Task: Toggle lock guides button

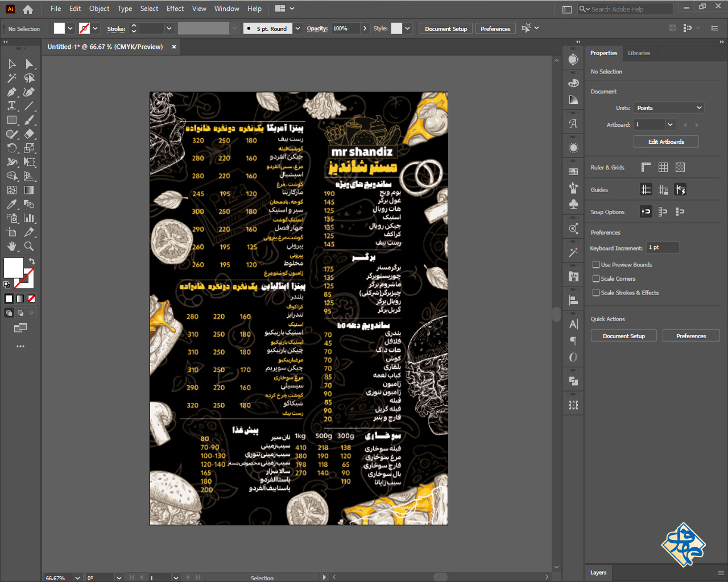Action: (x=663, y=189)
